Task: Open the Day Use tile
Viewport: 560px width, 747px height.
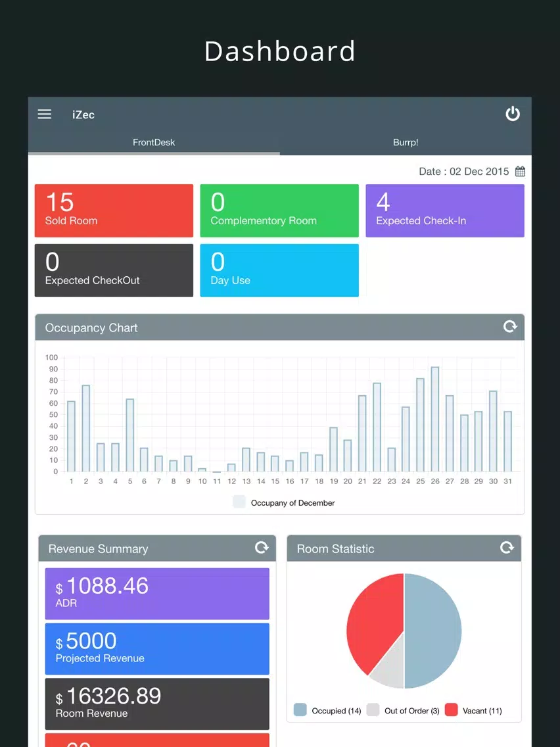Action: coord(279,270)
